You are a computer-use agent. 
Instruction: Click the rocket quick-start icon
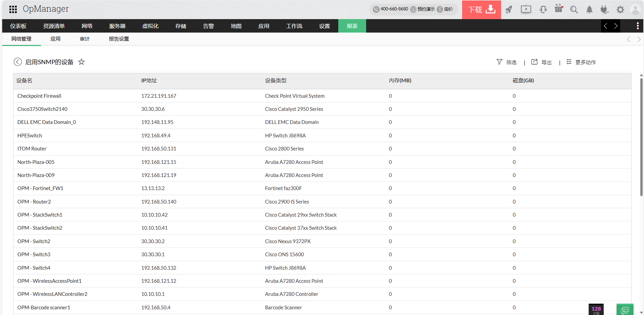pos(509,10)
